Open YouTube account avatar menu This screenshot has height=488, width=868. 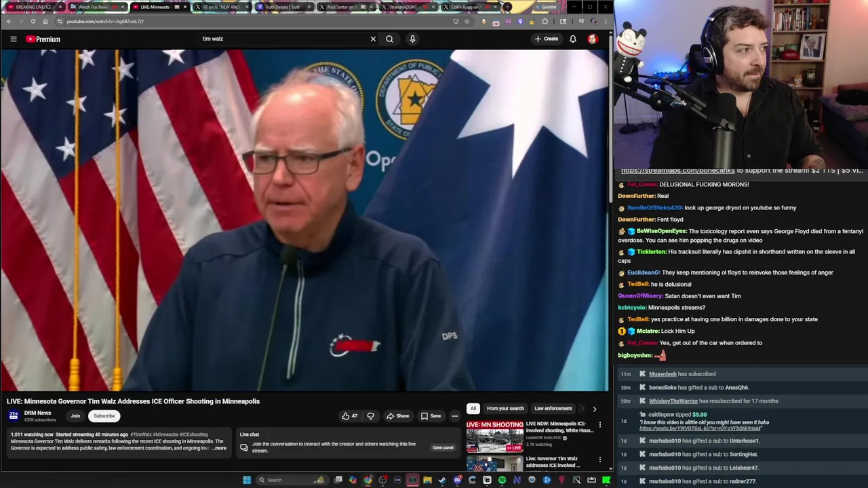click(x=593, y=39)
